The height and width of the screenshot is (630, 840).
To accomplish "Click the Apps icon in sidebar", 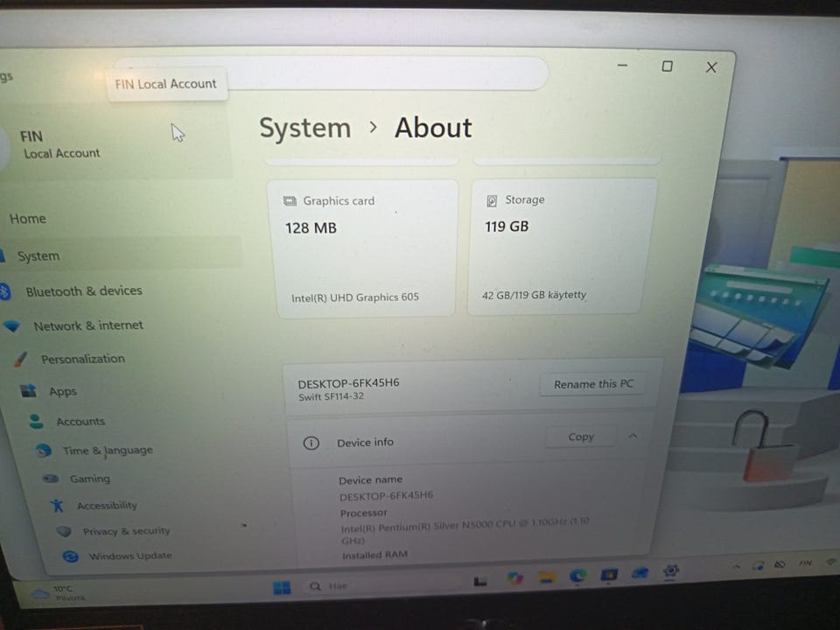I will 28,391.
